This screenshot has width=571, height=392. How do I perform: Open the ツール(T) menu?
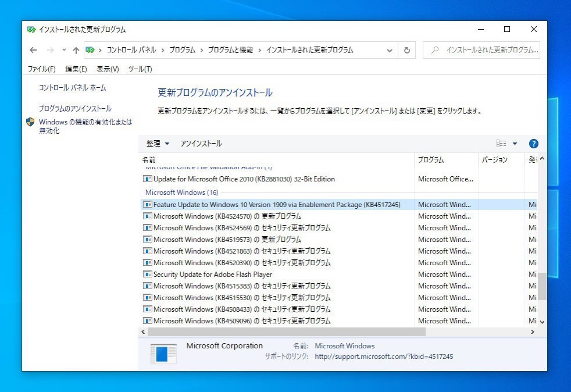pyautogui.click(x=140, y=69)
